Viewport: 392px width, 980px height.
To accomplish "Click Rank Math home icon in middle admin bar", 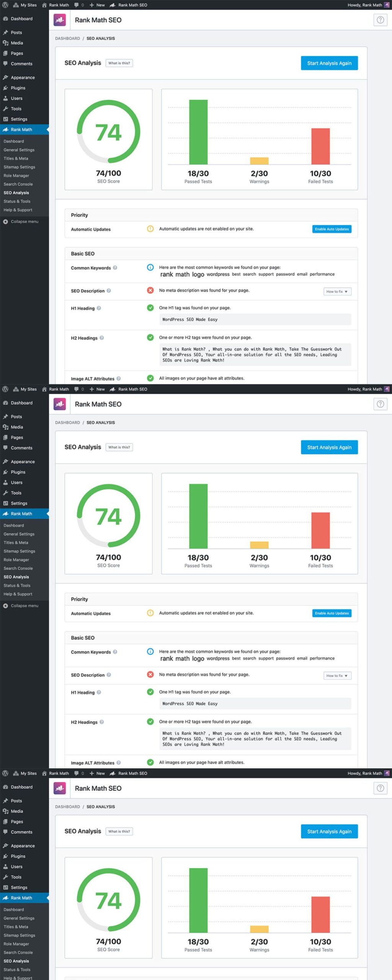I will [44, 389].
